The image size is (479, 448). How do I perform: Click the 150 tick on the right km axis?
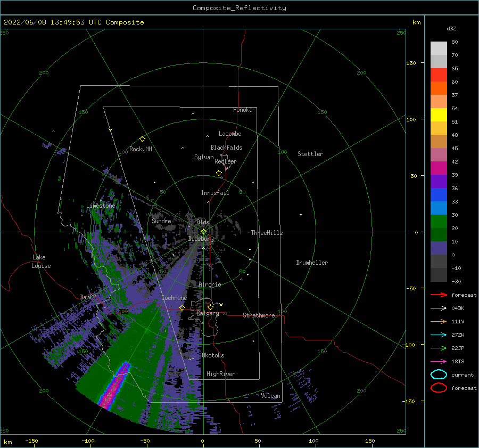pyautogui.click(x=411, y=63)
